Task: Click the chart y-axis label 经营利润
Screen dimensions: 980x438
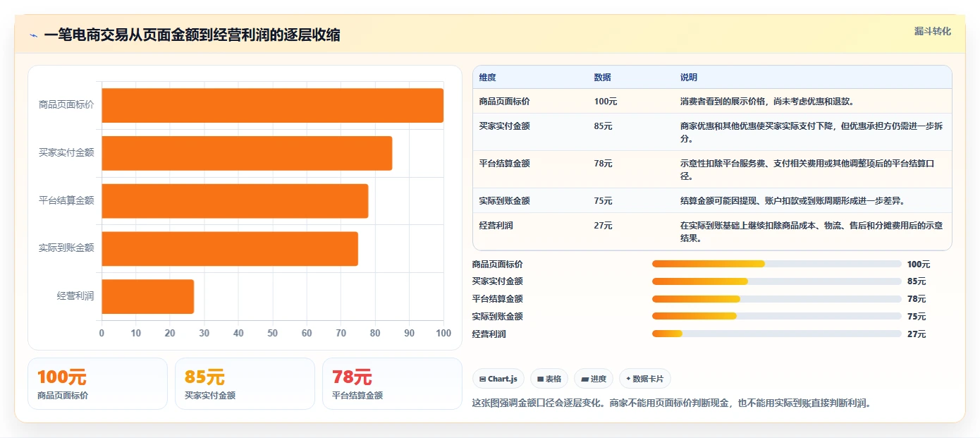Action: point(75,296)
